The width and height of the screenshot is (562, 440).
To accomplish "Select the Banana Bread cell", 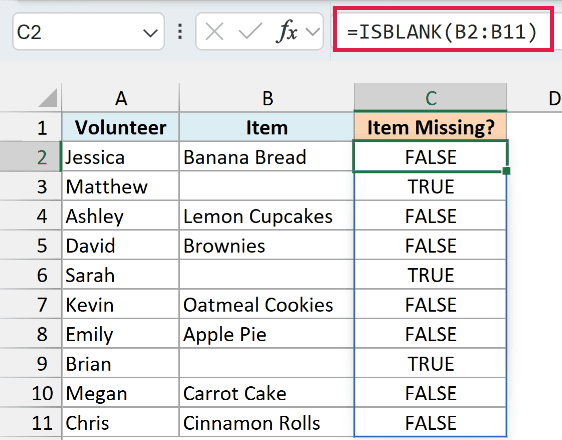I will pyautogui.click(x=267, y=157).
